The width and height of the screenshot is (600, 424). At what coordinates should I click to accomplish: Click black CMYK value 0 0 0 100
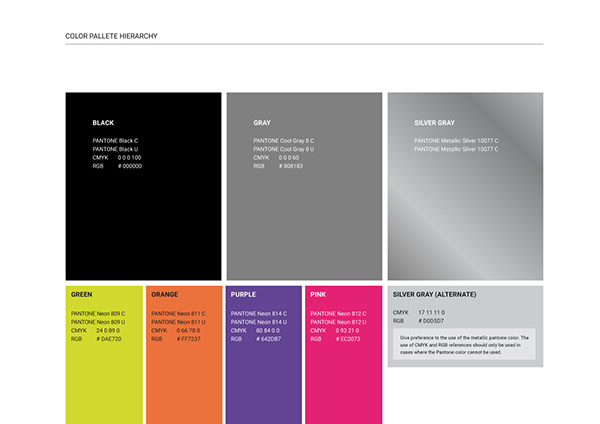(129, 158)
